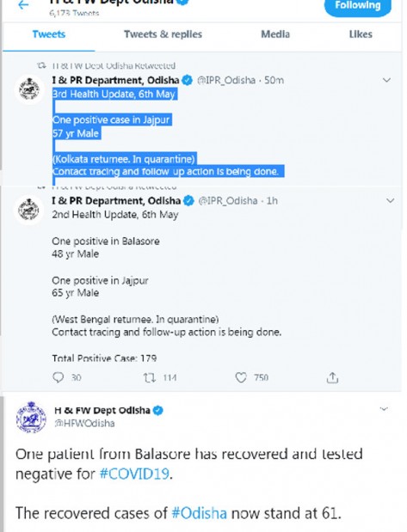Click the reply icon with 30 replies

tap(59, 377)
